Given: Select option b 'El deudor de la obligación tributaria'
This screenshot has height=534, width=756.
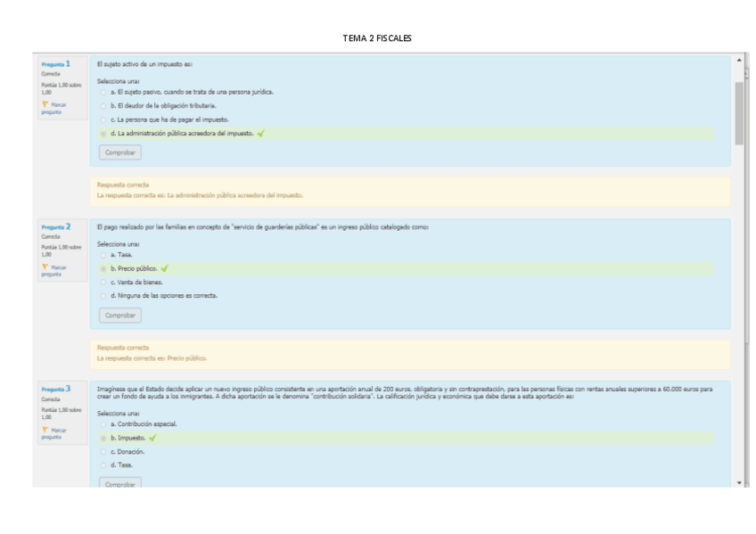Looking at the screenshot, I should pyautogui.click(x=103, y=106).
